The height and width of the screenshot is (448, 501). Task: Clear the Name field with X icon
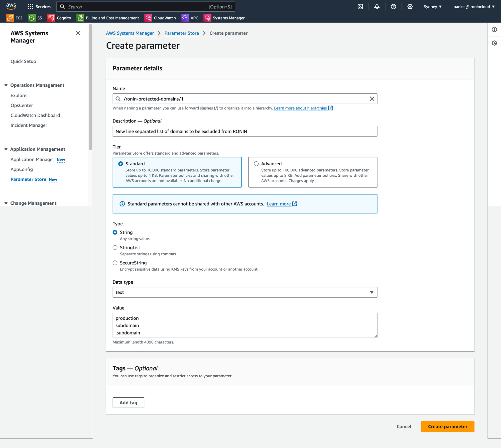[x=372, y=99]
